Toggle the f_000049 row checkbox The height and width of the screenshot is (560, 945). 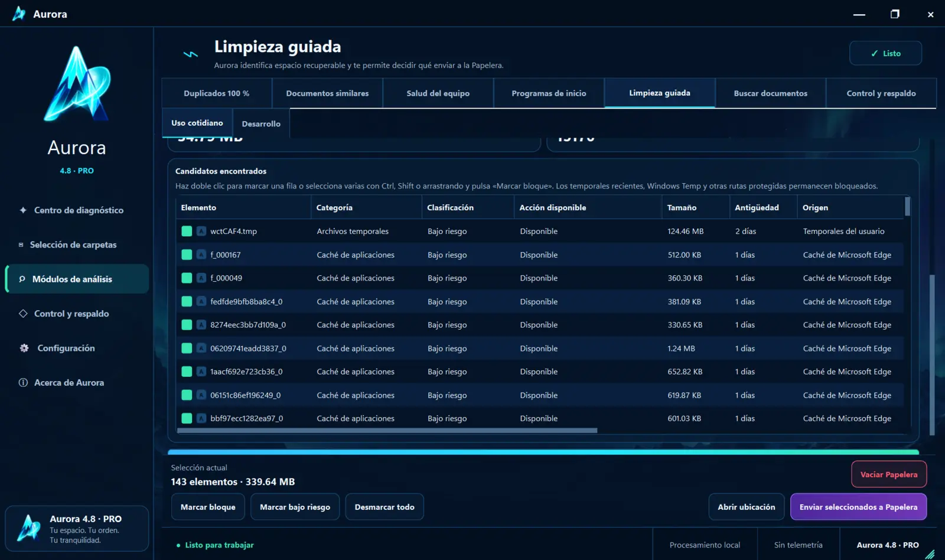187,278
